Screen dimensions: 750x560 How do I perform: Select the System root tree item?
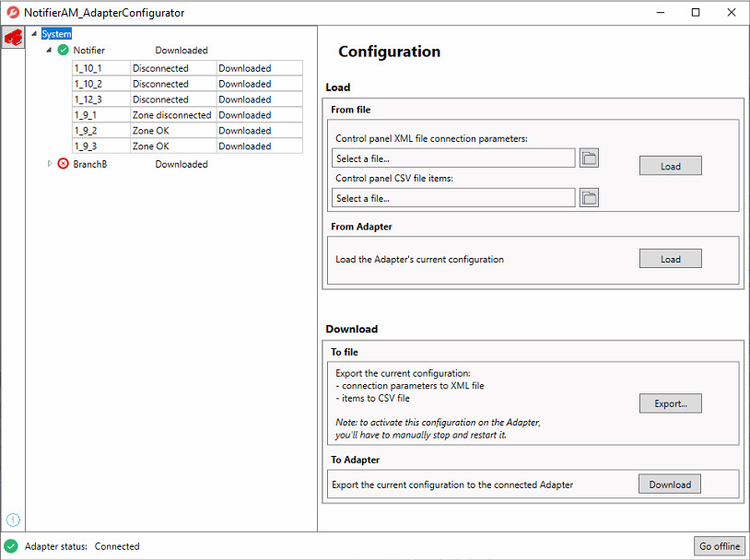pos(56,34)
